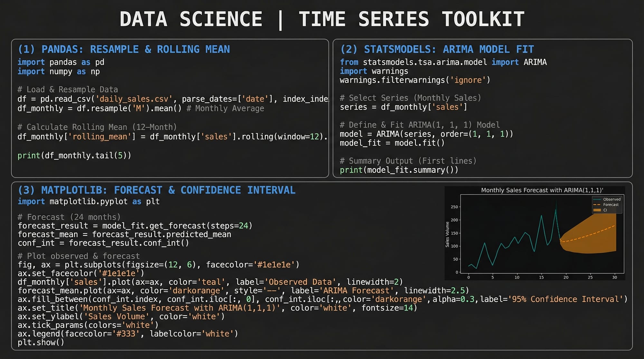Click the PANDAS: RESAMPLE & ROLLING MEAN heading
This screenshot has width=644, height=359.
124,49
